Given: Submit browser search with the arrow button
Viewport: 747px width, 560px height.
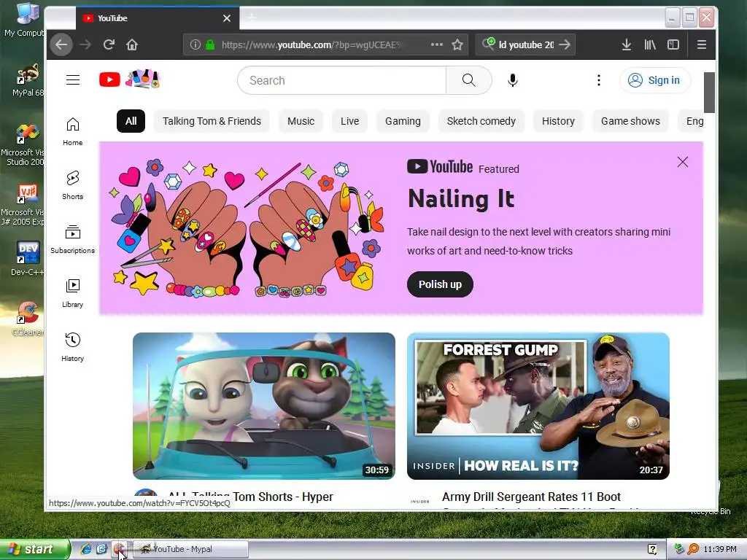Looking at the screenshot, I should point(565,44).
